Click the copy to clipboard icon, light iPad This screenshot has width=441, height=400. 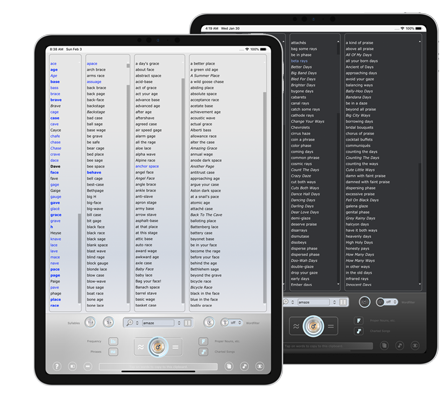tap(229, 366)
